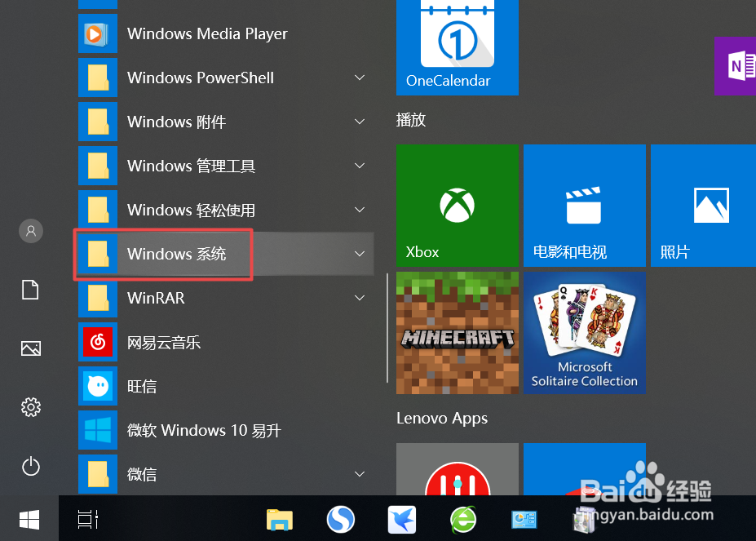756x541 pixels.
Task: Open Microsoft Solitaire Collection tile
Action: 585,333
